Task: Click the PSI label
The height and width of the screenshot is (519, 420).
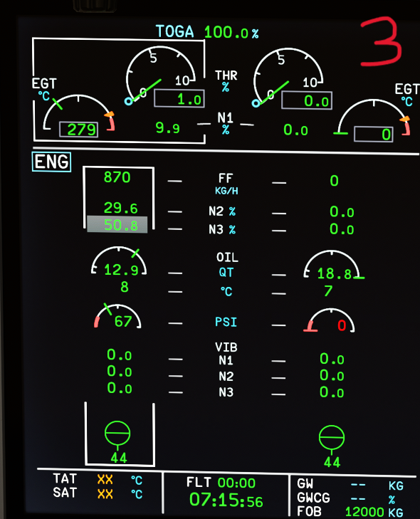Action: pyautogui.click(x=226, y=322)
